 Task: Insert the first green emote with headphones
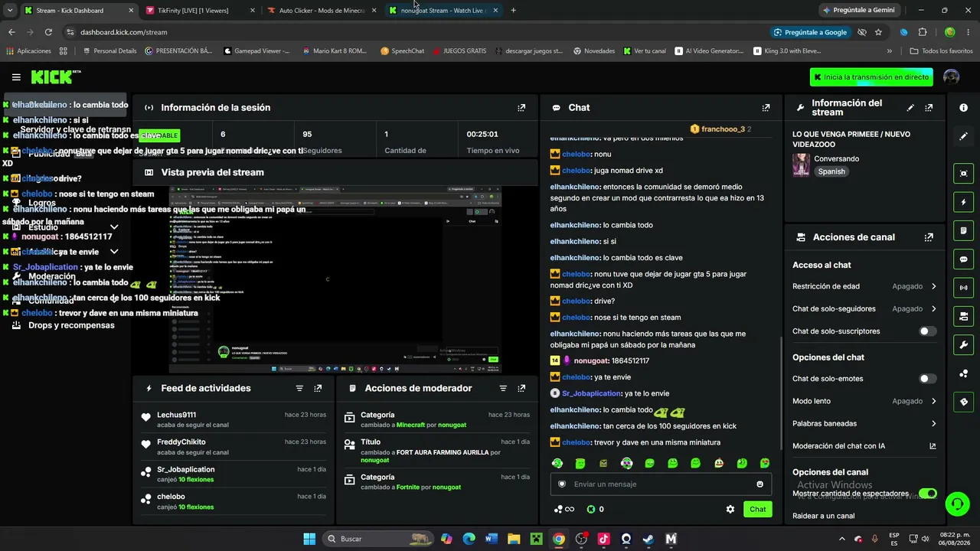click(557, 463)
